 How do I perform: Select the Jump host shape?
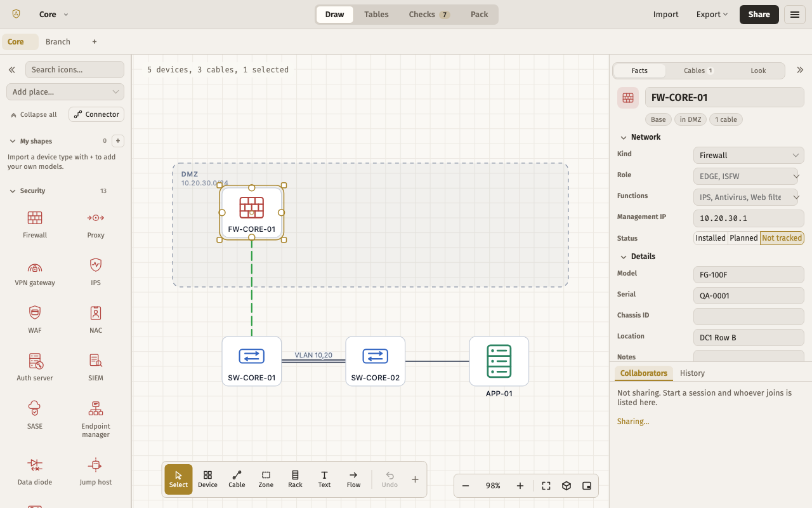point(96,472)
